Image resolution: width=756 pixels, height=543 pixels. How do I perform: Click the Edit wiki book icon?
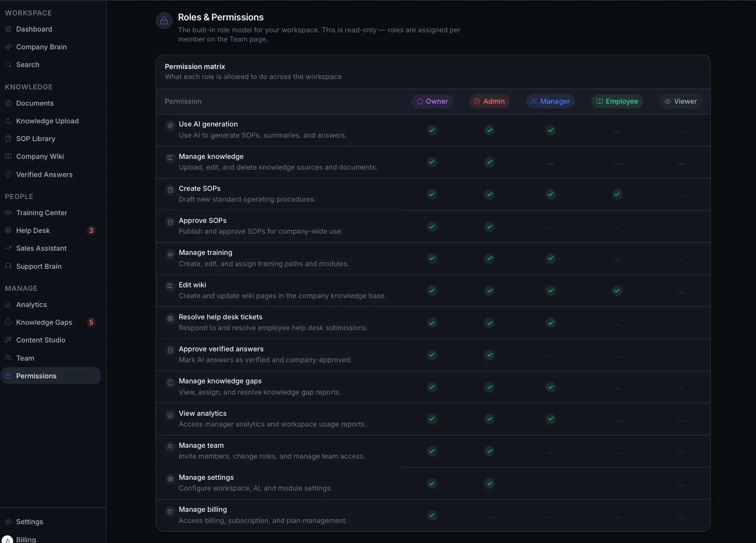170,286
